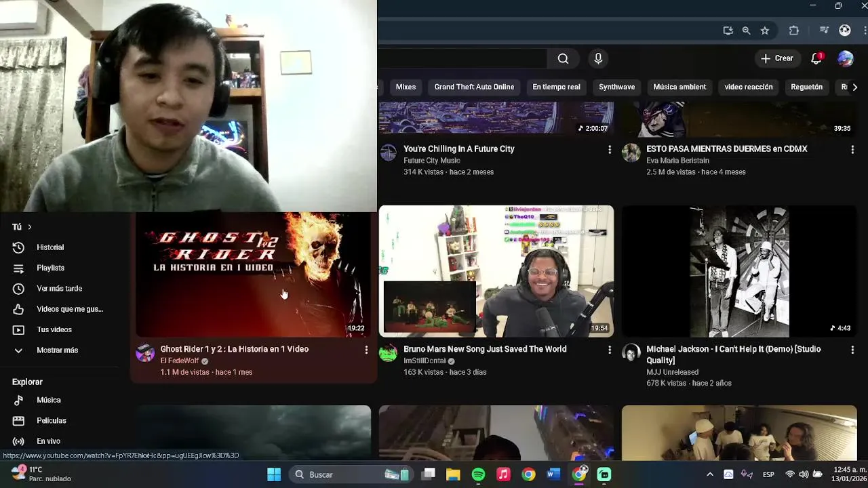The image size is (868, 488).
Task: Open Word from the taskbar
Action: click(553, 474)
